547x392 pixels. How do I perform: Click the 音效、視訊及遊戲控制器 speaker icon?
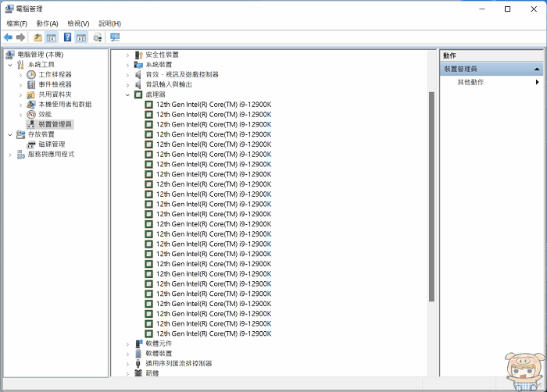tap(138, 75)
